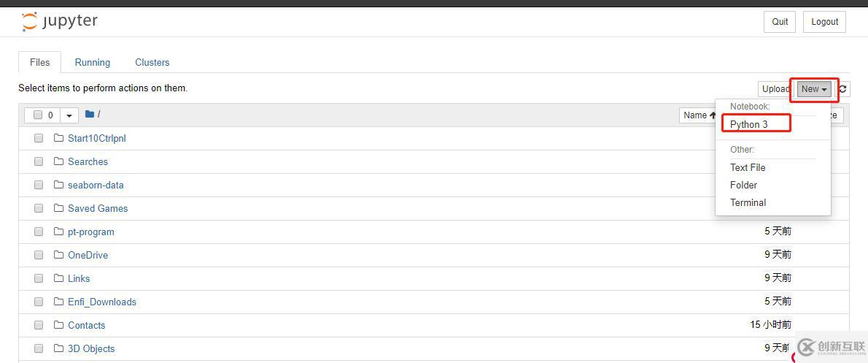Screen dimensions: 868x363
Task: Click folder icon beside 3D Objects
Action: (59, 348)
